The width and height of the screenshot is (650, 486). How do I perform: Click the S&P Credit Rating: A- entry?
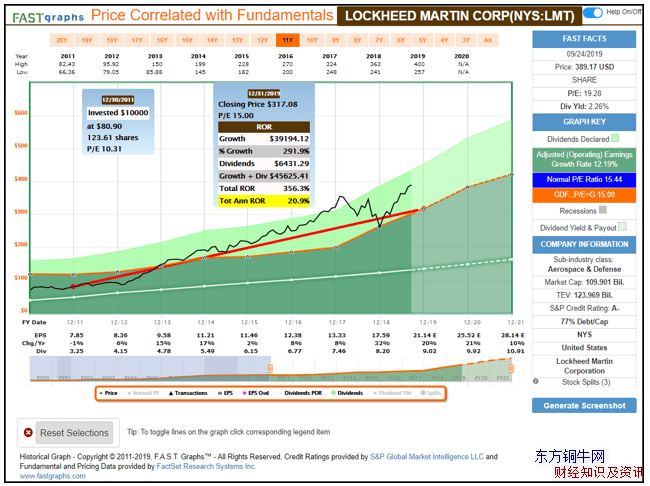[584, 308]
